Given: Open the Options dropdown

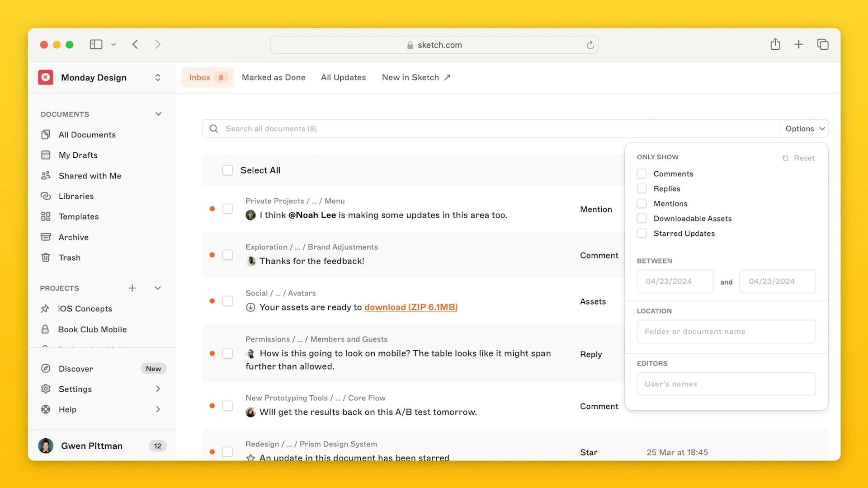Looking at the screenshot, I should click(x=805, y=129).
